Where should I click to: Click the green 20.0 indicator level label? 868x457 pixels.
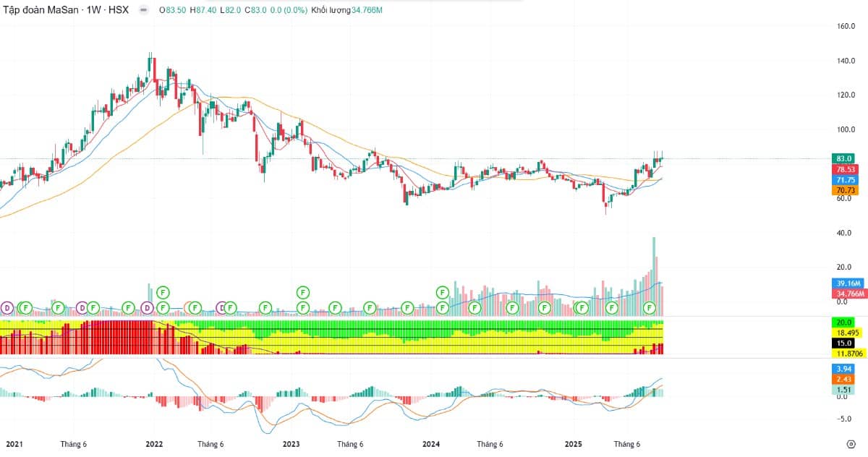[x=844, y=322]
